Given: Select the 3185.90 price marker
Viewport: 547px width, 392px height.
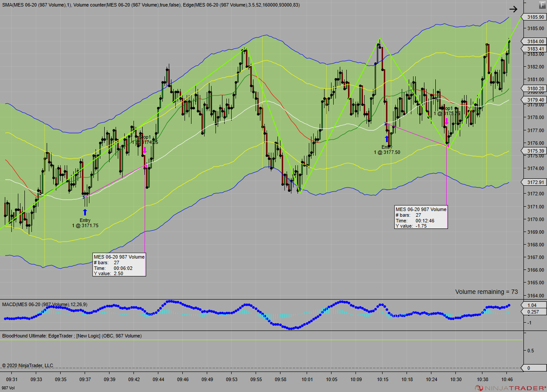Looking at the screenshot, I should point(534,17).
